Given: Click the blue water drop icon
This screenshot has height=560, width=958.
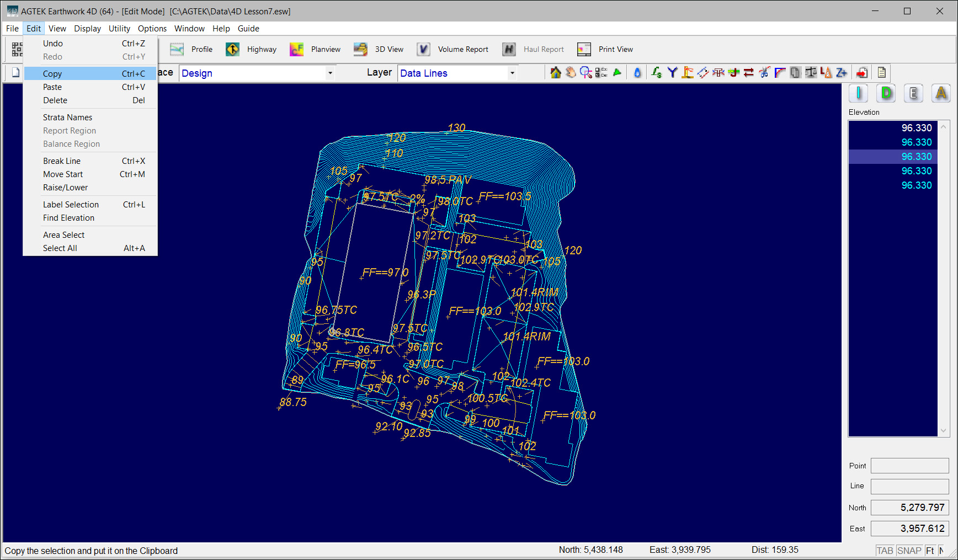Looking at the screenshot, I should coord(637,73).
